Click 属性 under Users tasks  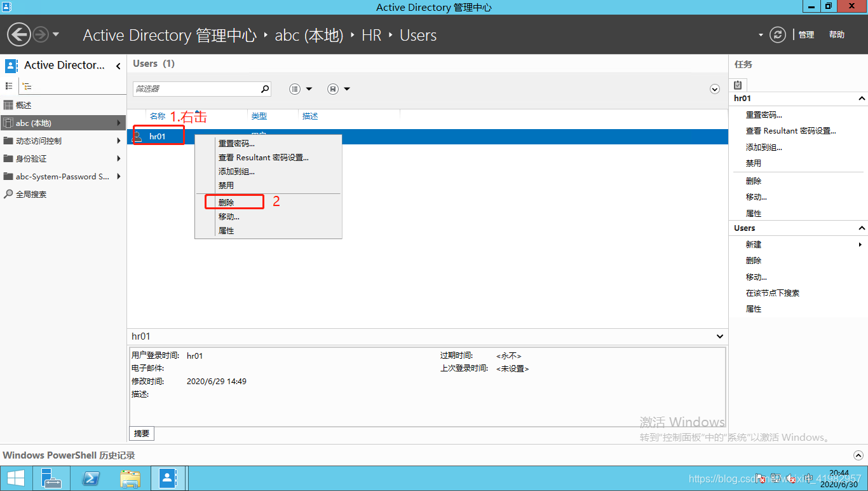coord(753,309)
